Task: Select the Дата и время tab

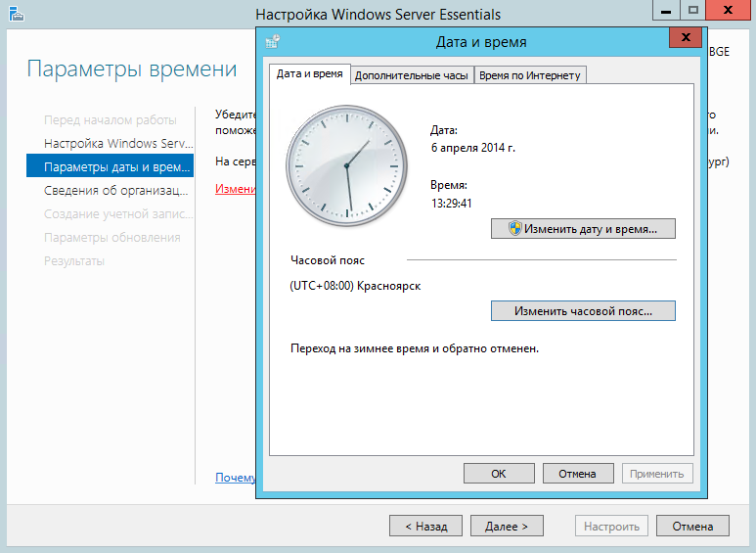Action: 309,73
